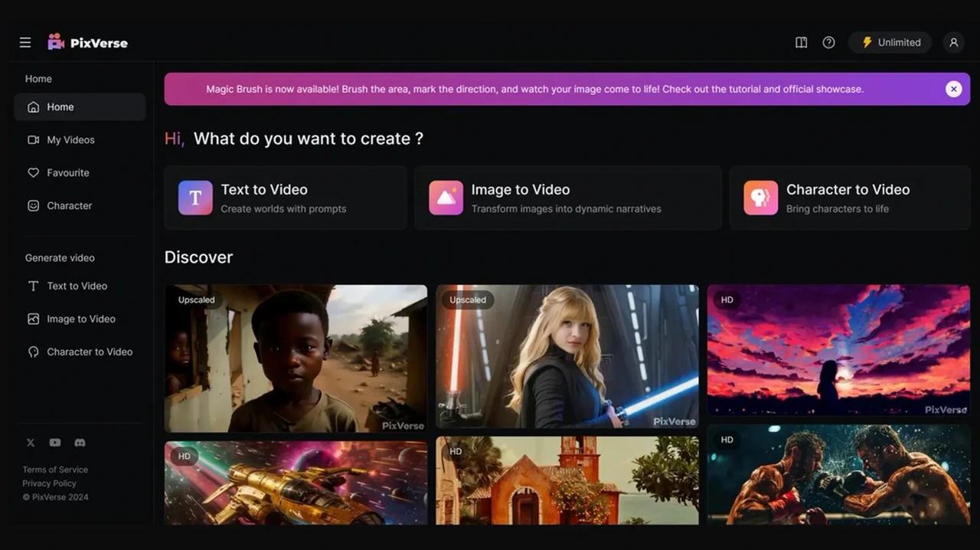The image size is (980, 550).
Task: Open Favourite in the sidebar
Action: click(x=80, y=173)
